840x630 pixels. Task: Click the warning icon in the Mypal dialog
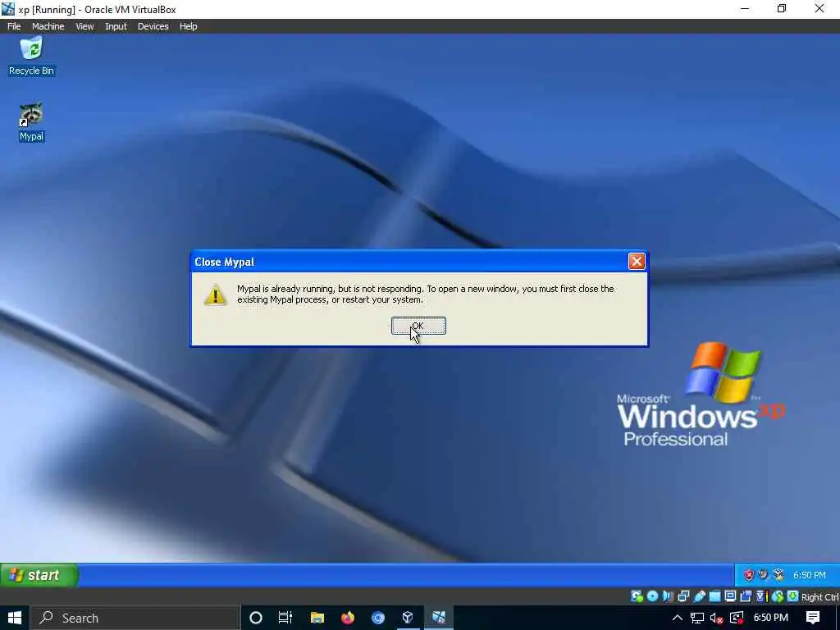(216, 294)
